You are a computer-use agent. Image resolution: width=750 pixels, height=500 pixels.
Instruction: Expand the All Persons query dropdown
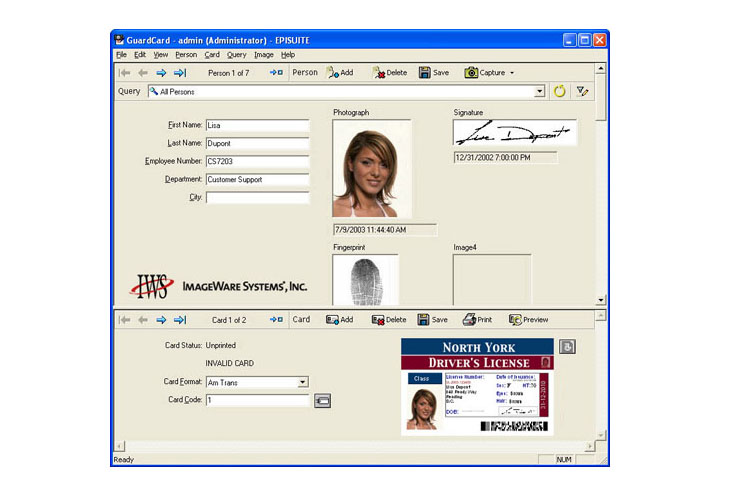coord(540,91)
